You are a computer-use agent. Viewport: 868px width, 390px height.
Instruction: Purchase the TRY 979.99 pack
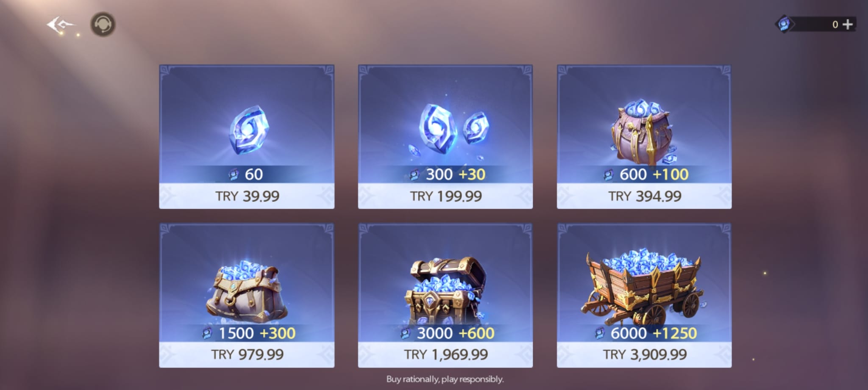[x=247, y=354]
